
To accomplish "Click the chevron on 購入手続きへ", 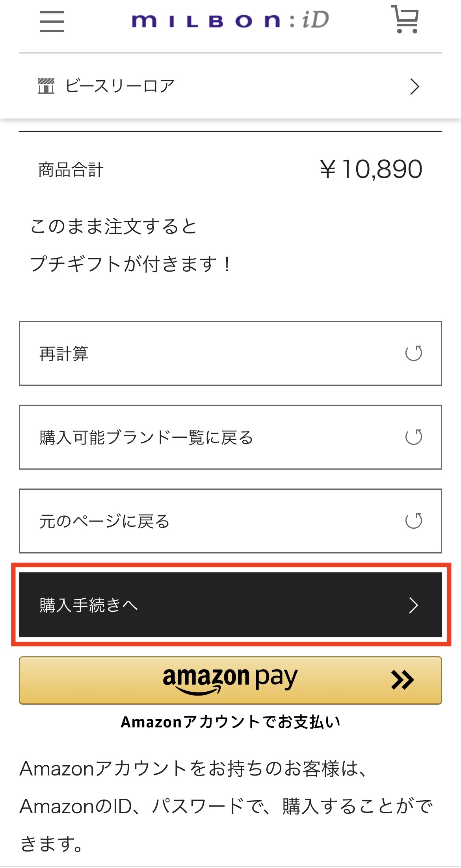I will coord(413,605).
